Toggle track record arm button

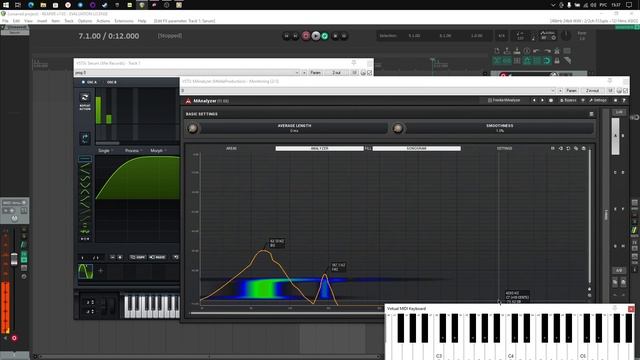click(14, 338)
